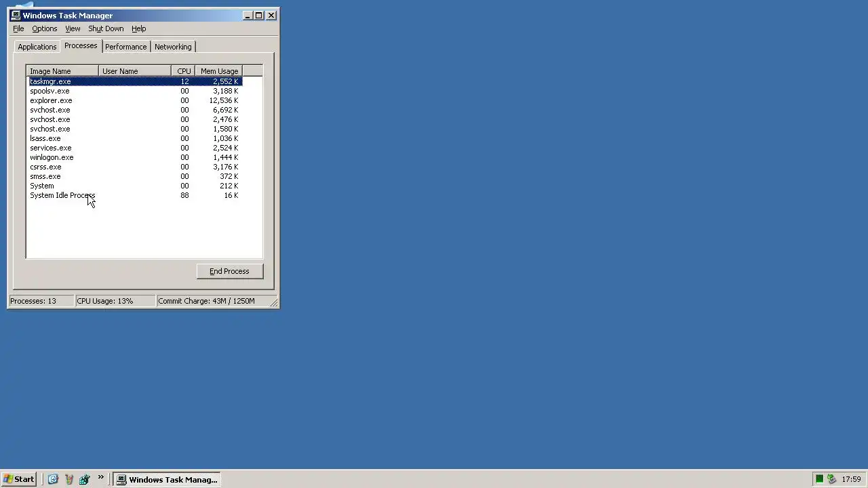The image size is (868, 488).
Task: Sort by the Mem Usage column header
Action: tap(218, 71)
